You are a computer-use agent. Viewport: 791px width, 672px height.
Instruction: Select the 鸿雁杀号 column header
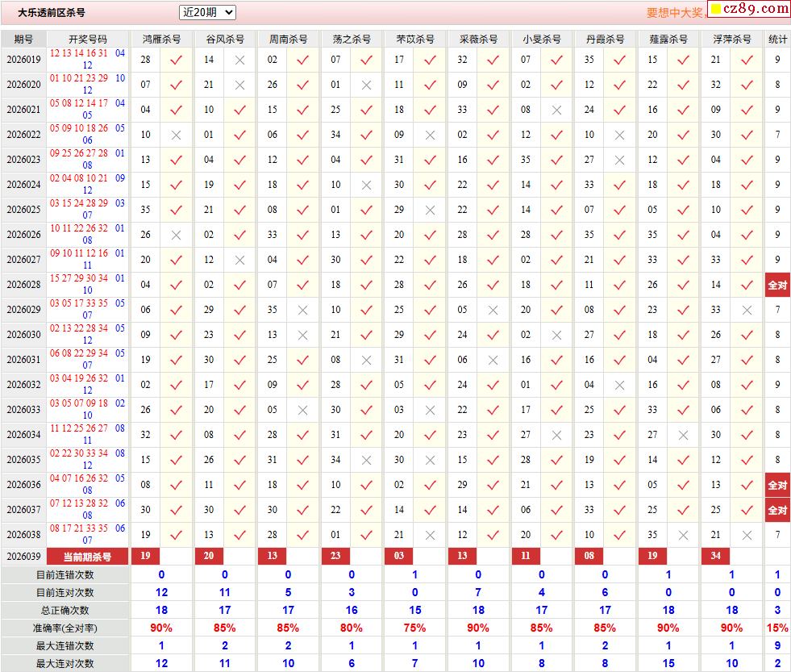[161, 39]
